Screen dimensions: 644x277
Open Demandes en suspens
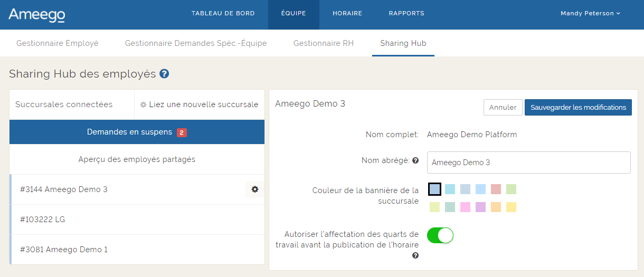[137, 132]
